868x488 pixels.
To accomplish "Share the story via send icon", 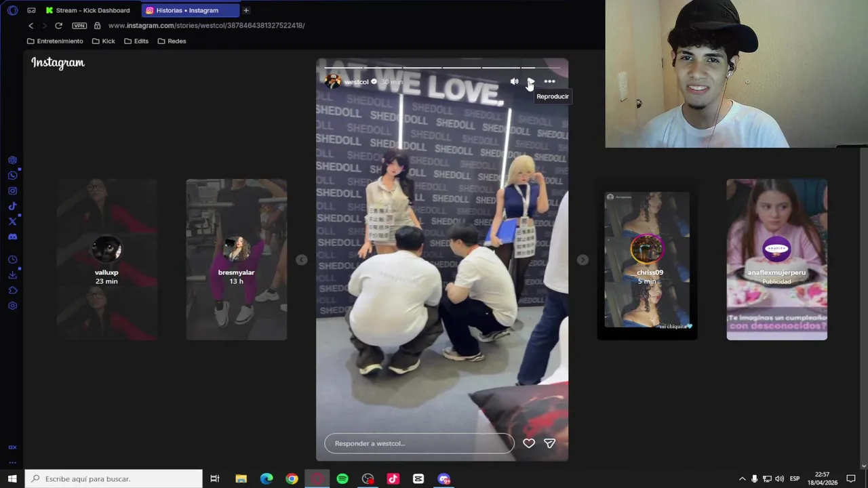I will pyautogui.click(x=549, y=443).
